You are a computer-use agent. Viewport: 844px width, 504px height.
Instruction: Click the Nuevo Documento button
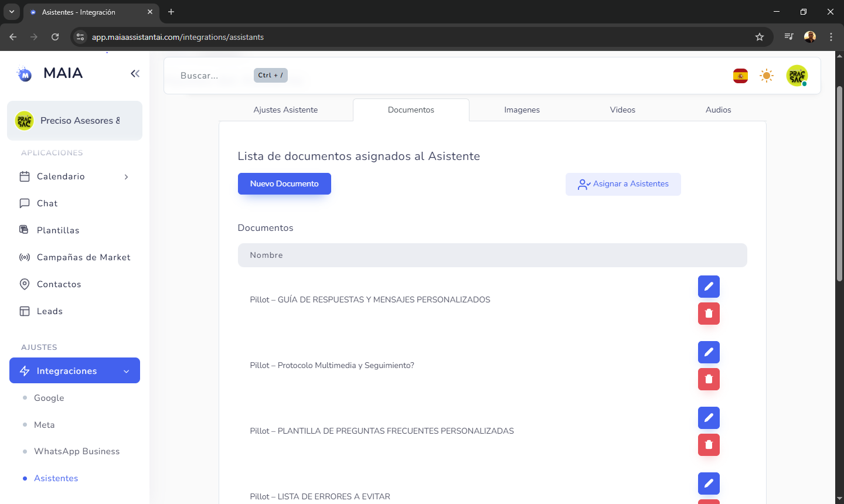(284, 183)
